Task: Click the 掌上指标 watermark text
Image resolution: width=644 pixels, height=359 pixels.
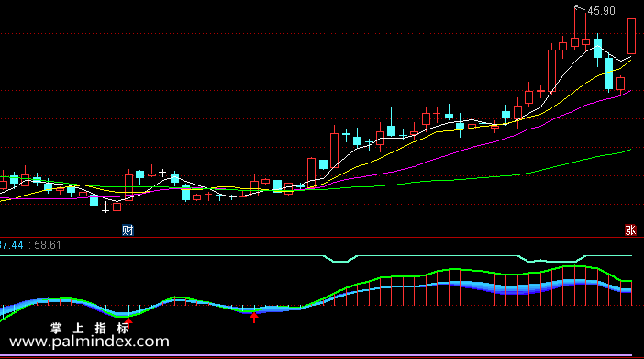Action: (x=90, y=328)
